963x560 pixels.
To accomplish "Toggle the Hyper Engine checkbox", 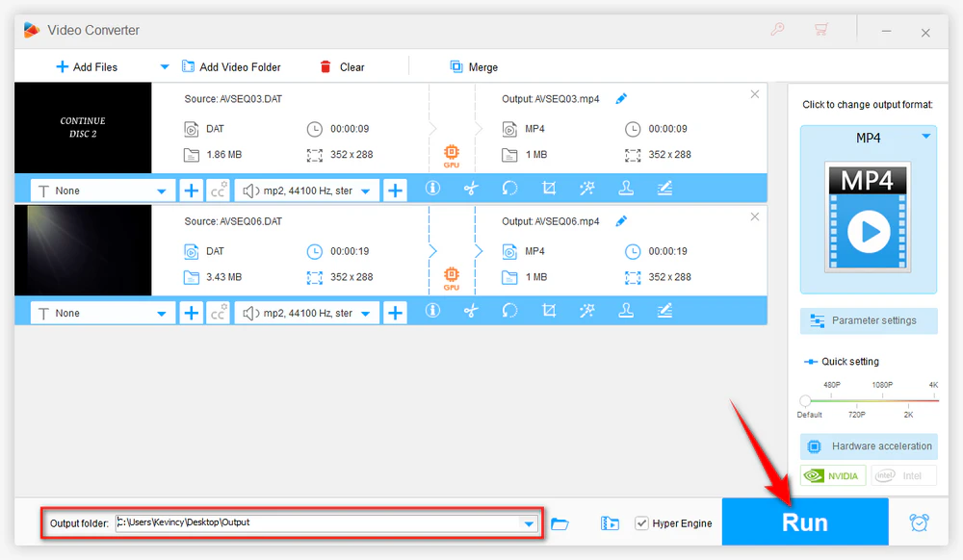I will click(641, 523).
